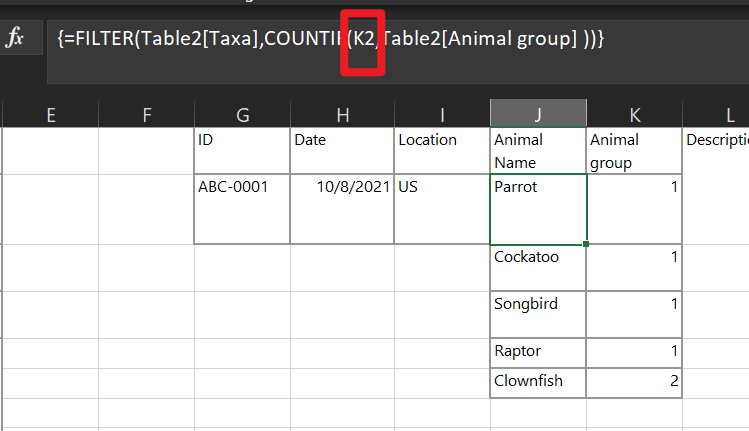Select the Clownfish cell
Image resolution: width=749 pixels, height=431 pixels.
point(538,383)
